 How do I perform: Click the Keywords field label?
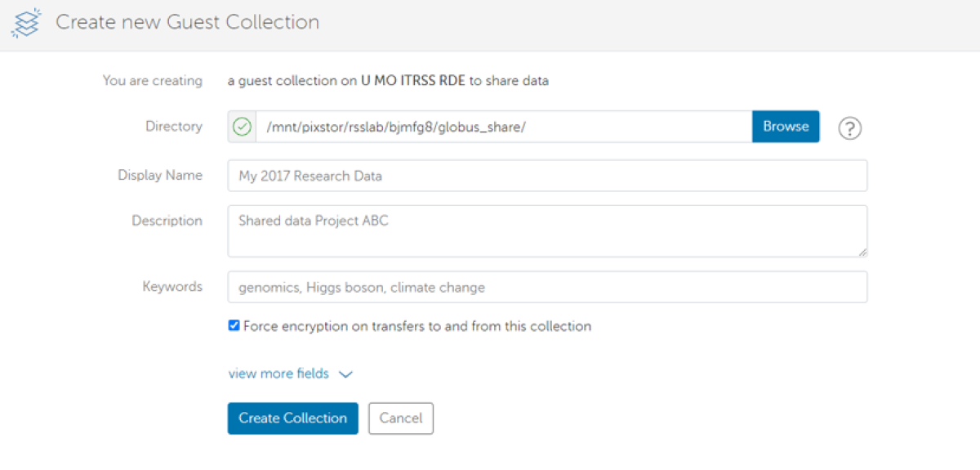tap(172, 286)
